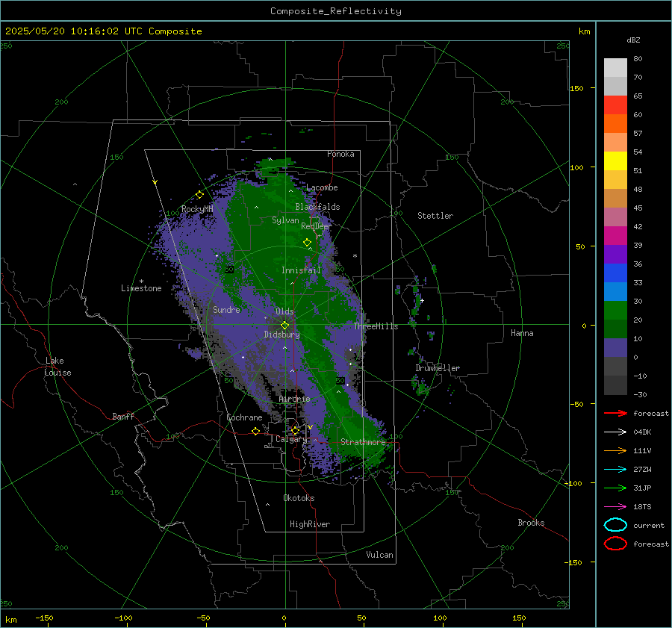Select the royal blue 36-33 dBZ swatch

point(615,273)
